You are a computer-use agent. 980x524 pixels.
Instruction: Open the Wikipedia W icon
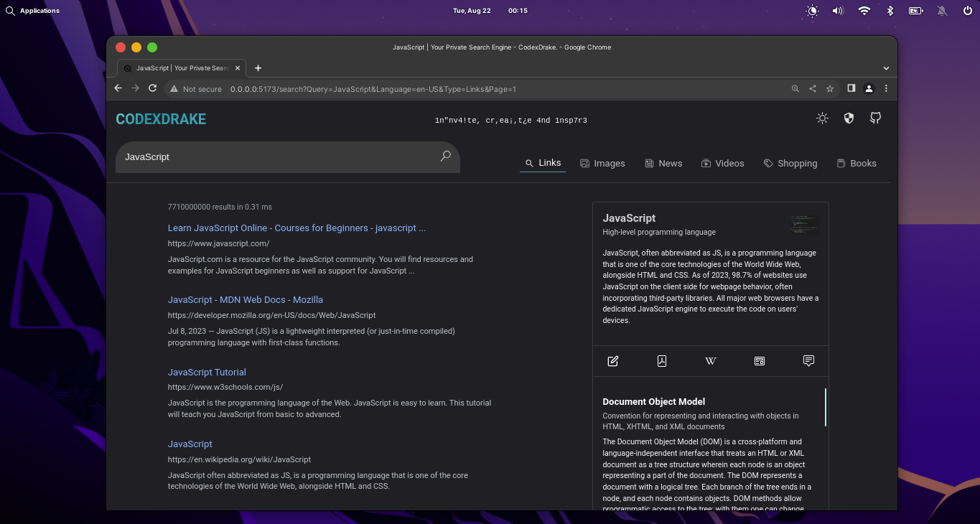tap(711, 361)
